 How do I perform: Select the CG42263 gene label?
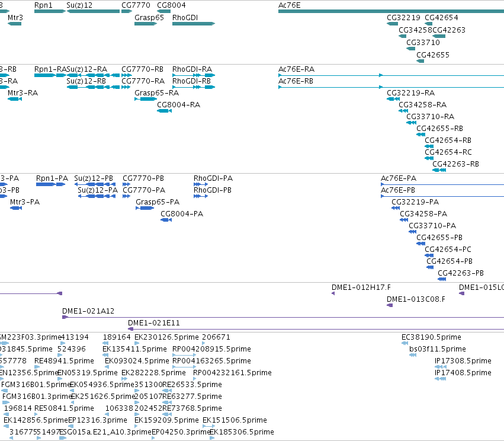[449, 30]
